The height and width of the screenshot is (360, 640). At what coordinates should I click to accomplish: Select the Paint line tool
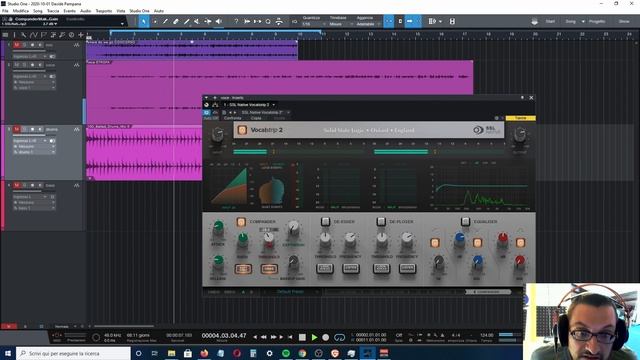click(x=186, y=21)
